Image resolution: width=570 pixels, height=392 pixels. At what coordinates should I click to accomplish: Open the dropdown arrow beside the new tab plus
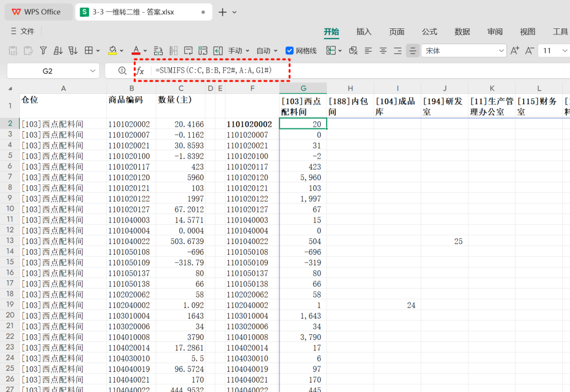pyautogui.click(x=234, y=12)
